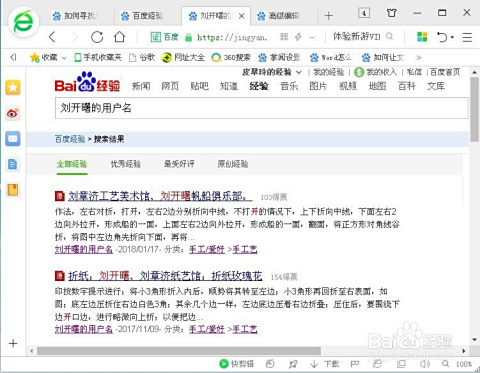
Task: Open the 百度经验 breadcrumb link
Action: point(70,139)
